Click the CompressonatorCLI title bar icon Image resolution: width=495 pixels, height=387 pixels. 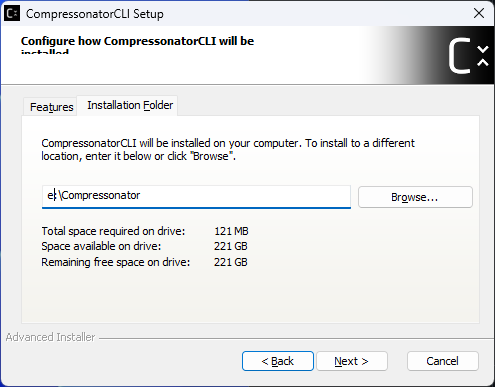click(12, 14)
